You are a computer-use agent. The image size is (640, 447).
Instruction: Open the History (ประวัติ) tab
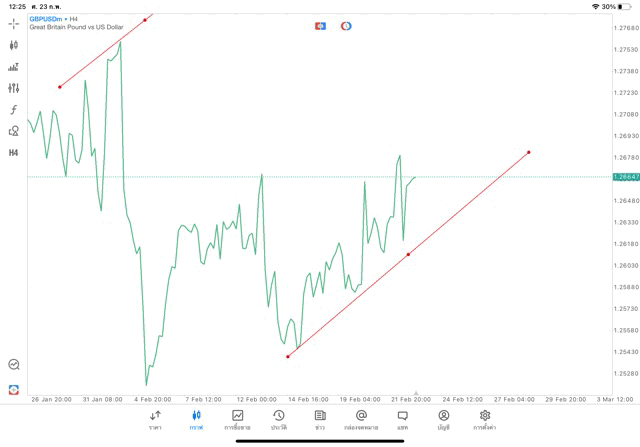279,419
